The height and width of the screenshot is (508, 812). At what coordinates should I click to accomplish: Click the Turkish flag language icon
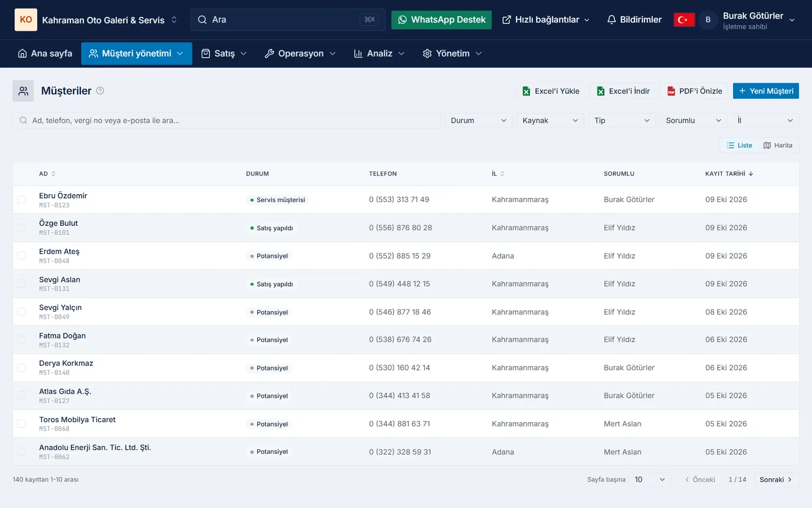[684, 20]
